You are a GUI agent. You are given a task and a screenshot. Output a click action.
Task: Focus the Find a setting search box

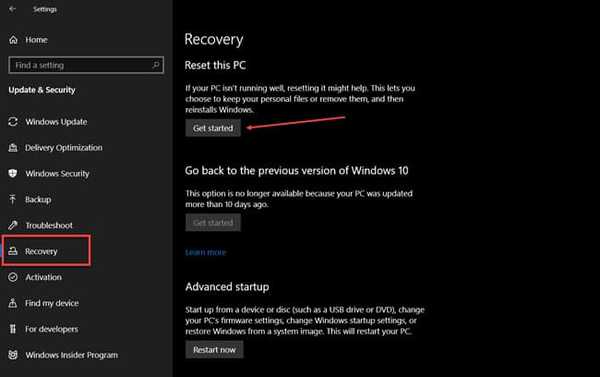click(86, 65)
